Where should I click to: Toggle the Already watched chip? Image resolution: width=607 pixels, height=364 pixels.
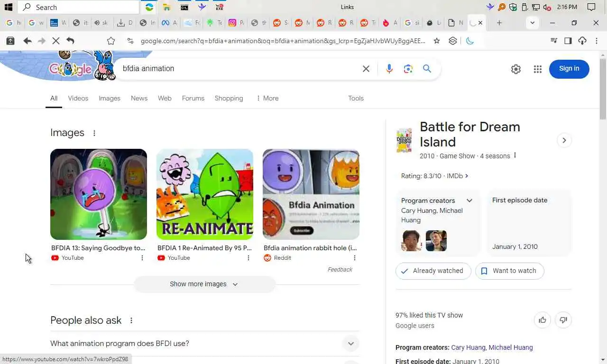pos(433,271)
